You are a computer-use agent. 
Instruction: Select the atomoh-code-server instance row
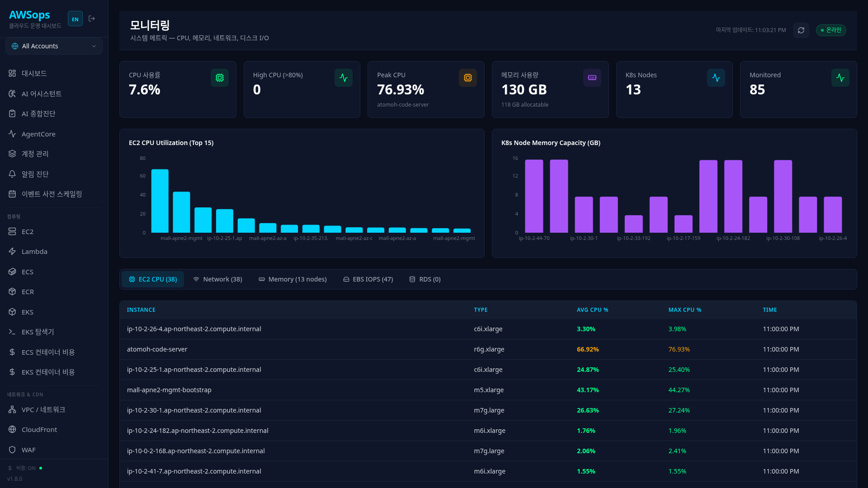(x=488, y=349)
